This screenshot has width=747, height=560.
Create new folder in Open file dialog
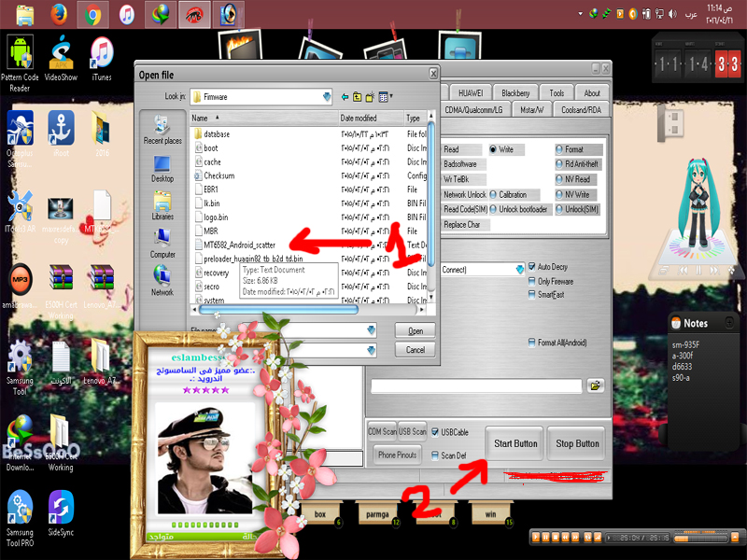[x=370, y=97]
